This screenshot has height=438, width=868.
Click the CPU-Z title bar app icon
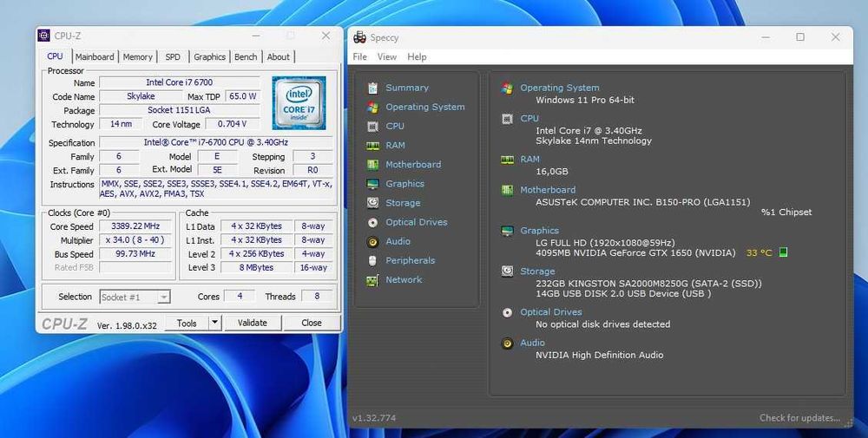click(43, 36)
